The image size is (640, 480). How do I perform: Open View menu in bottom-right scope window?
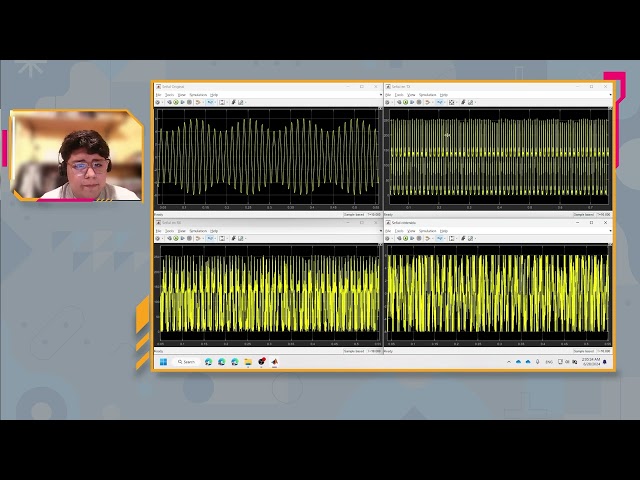point(411,231)
